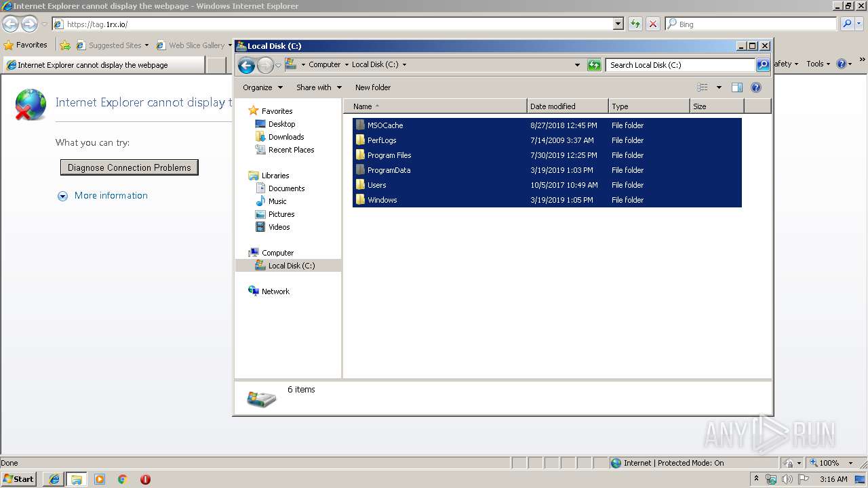Sort by the Date modified column header
The image size is (868, 488).
click(568, 106)
